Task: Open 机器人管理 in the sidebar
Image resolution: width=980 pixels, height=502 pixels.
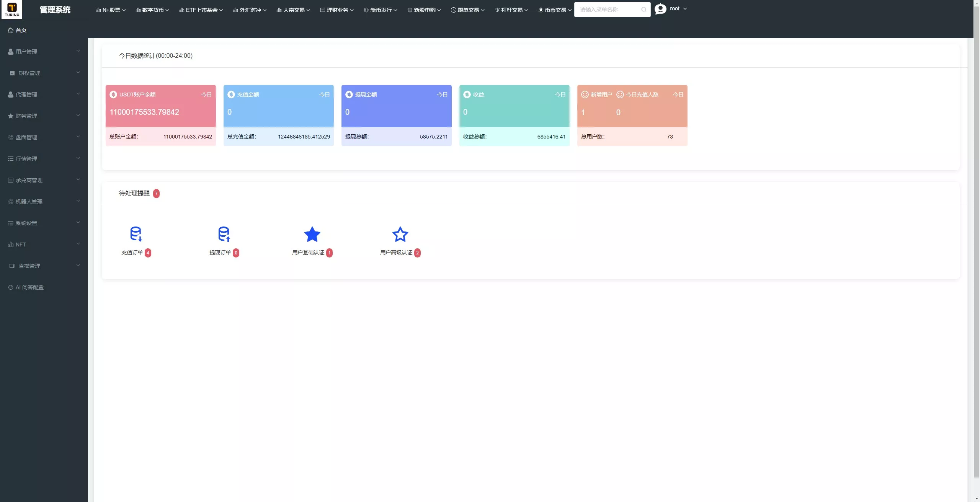Action: (x=44, y=202)
